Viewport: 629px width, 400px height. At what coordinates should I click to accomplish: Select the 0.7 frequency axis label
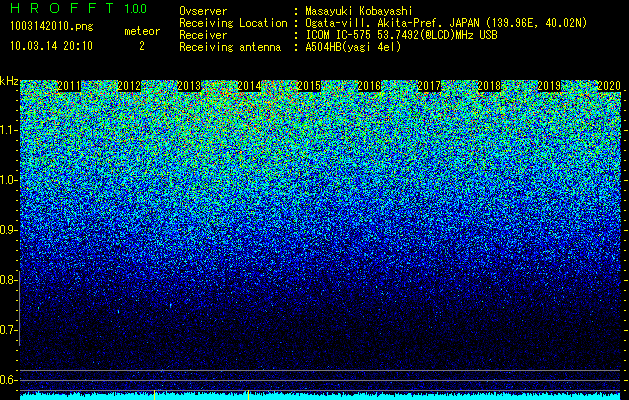coord(8,330)
